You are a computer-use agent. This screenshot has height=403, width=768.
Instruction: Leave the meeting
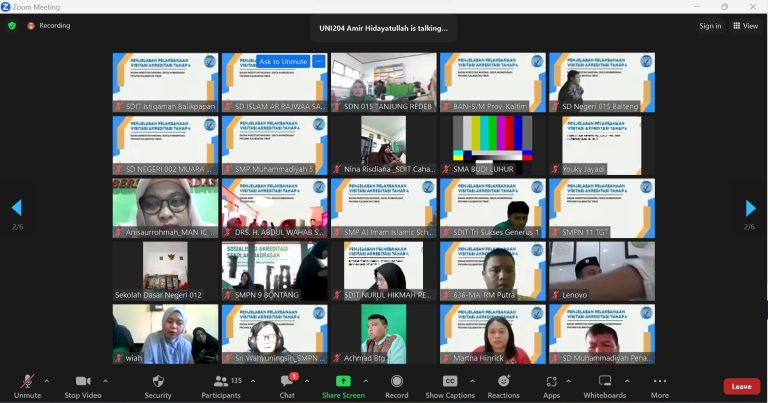(741, 386)
